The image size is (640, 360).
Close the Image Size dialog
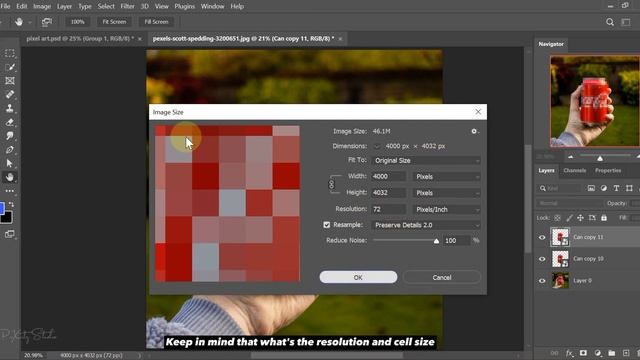[478, 112]
